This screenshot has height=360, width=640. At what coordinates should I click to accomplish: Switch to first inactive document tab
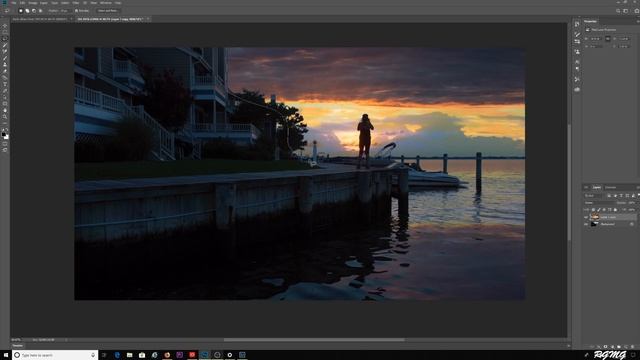[x=40, y=19]
